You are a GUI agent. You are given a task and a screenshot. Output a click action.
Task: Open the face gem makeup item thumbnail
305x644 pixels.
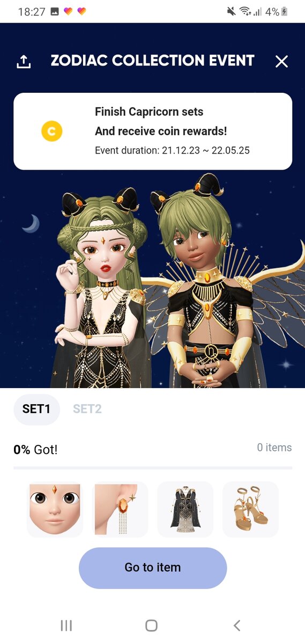point(55,509)
